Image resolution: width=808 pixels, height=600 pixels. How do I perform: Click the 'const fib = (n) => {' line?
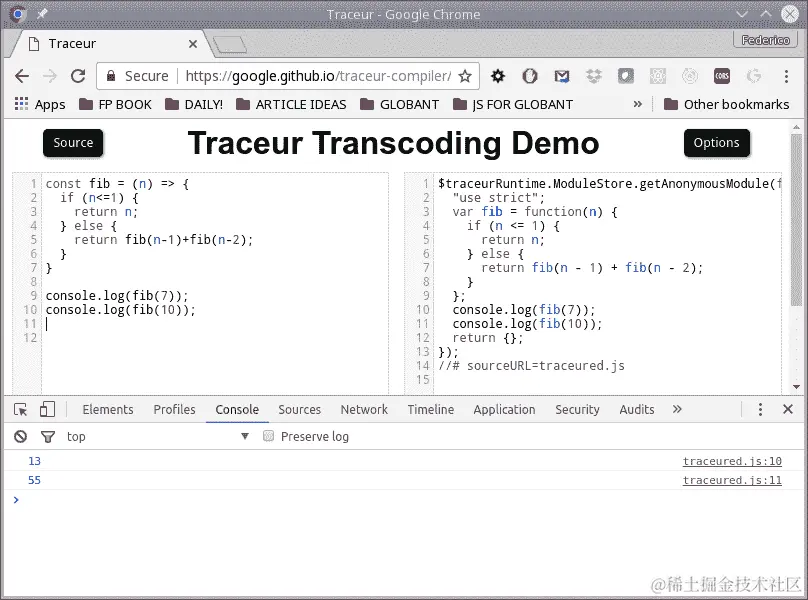[117, 184]
